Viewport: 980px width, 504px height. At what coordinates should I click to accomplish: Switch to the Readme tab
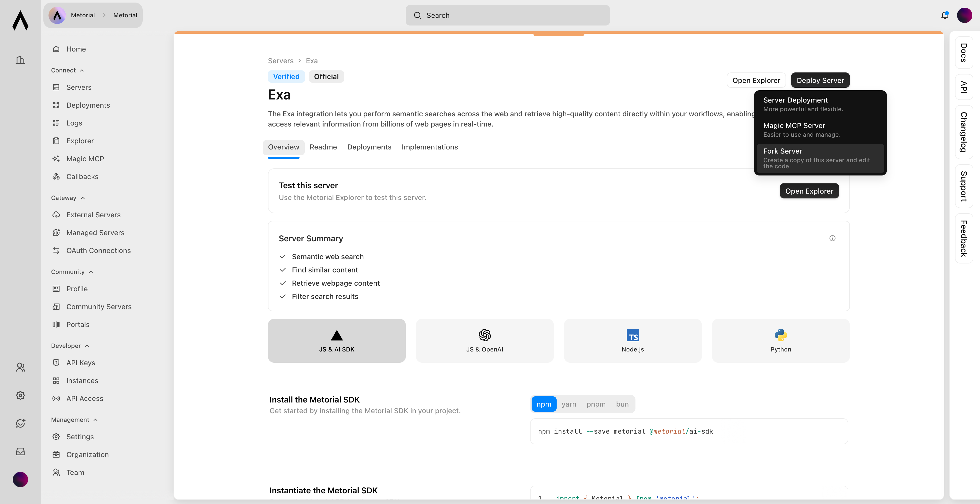(x=323, y=147)
